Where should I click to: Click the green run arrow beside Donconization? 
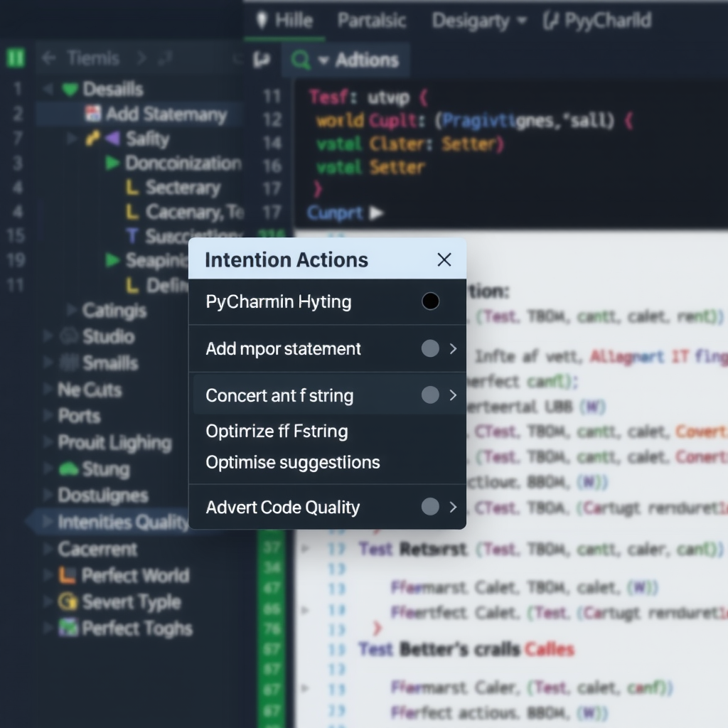(111, 163)
